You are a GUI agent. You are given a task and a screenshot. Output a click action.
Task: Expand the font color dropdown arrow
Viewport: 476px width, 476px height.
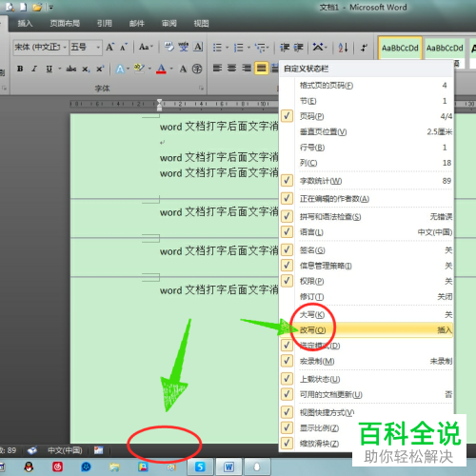click(x=171, y=69)
